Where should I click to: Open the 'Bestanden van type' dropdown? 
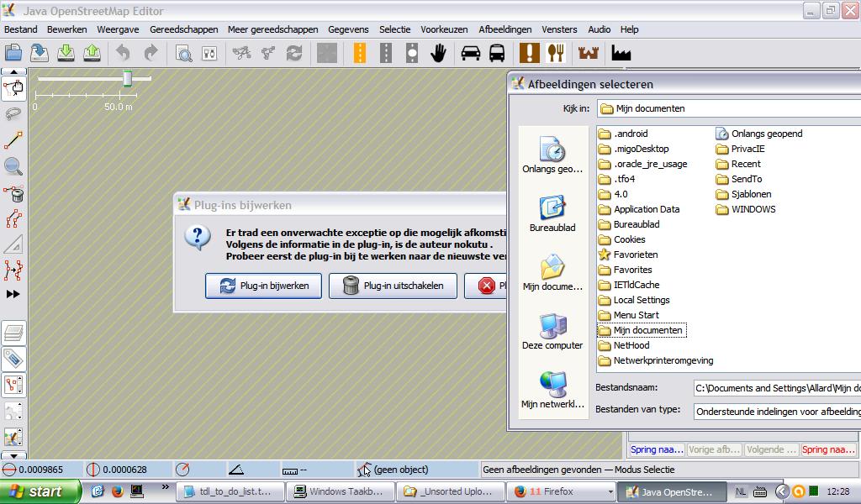point(776,412)
